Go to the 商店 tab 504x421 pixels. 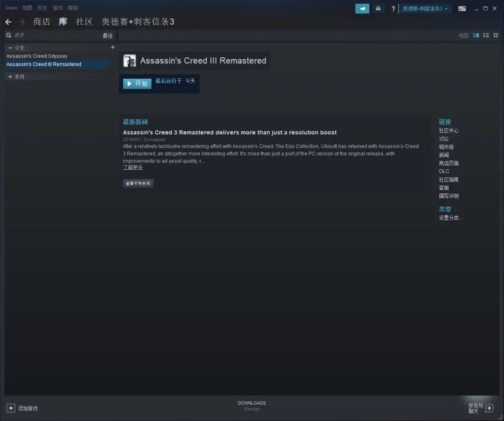click(42, 22)
